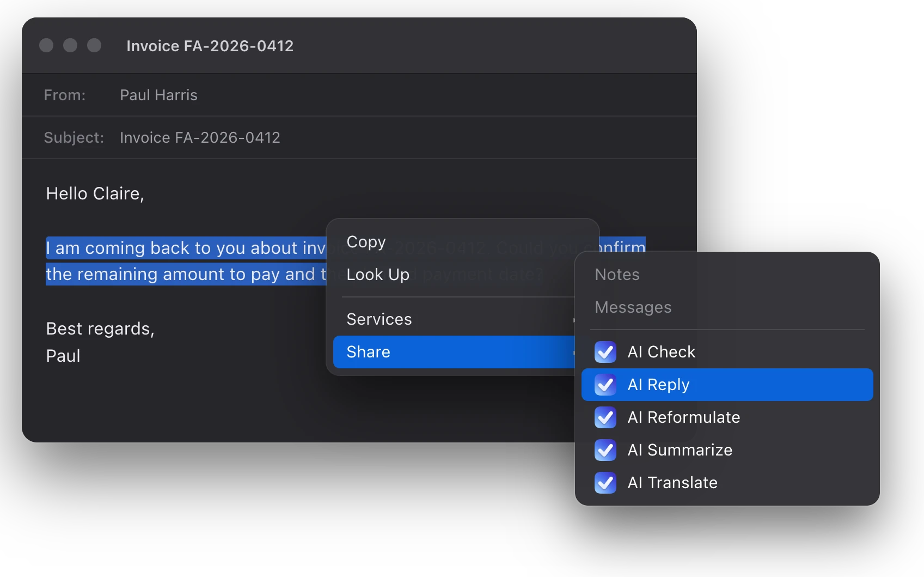Screen dimensions: 924x577
Task: Click the Subject: field label
Action: pos(74,137)
